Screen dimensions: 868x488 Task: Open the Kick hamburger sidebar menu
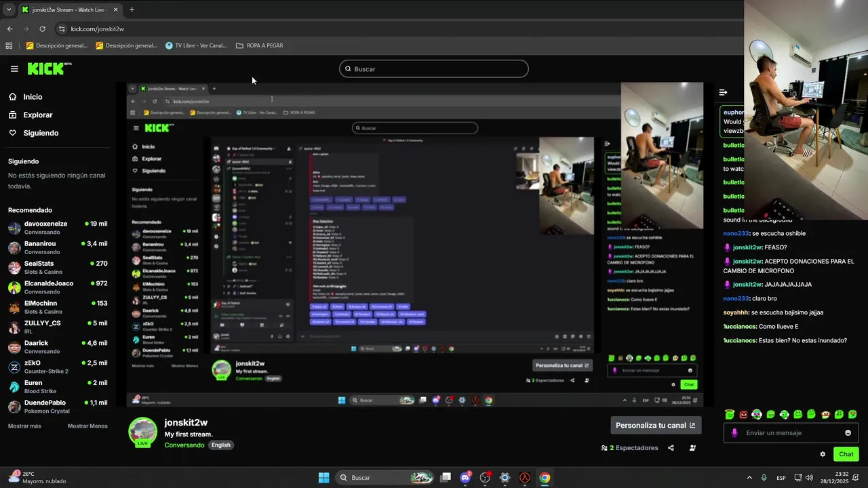[x=14, y=68]
